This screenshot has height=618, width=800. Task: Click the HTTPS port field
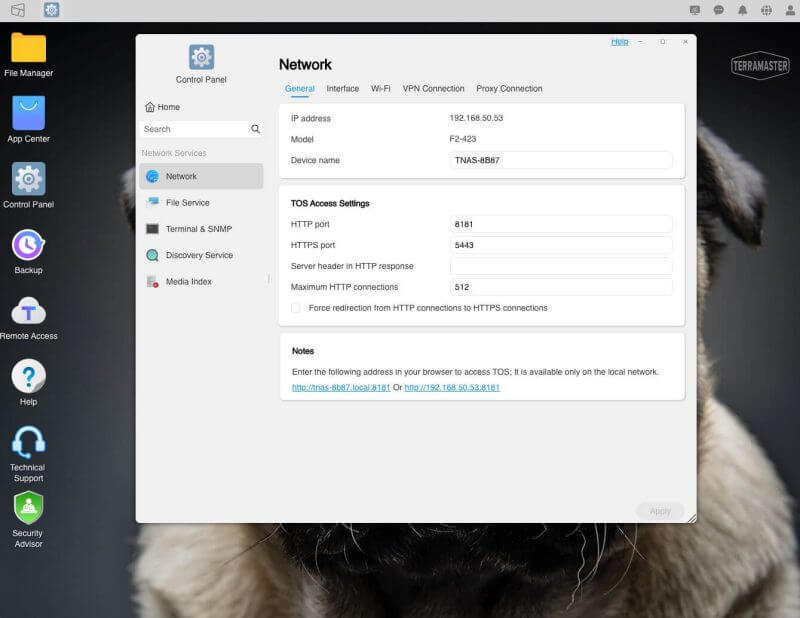(x=561, y=245)
